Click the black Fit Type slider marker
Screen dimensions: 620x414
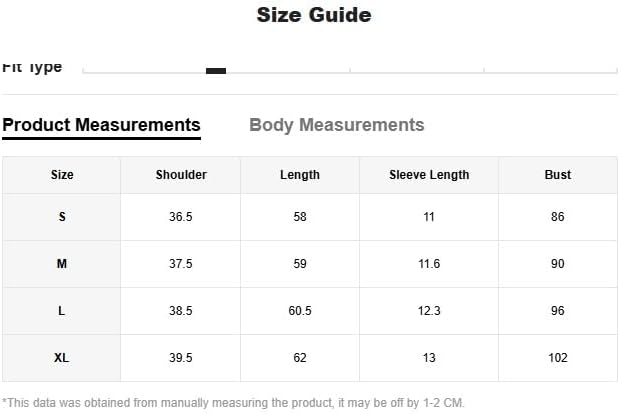(215, 70)
